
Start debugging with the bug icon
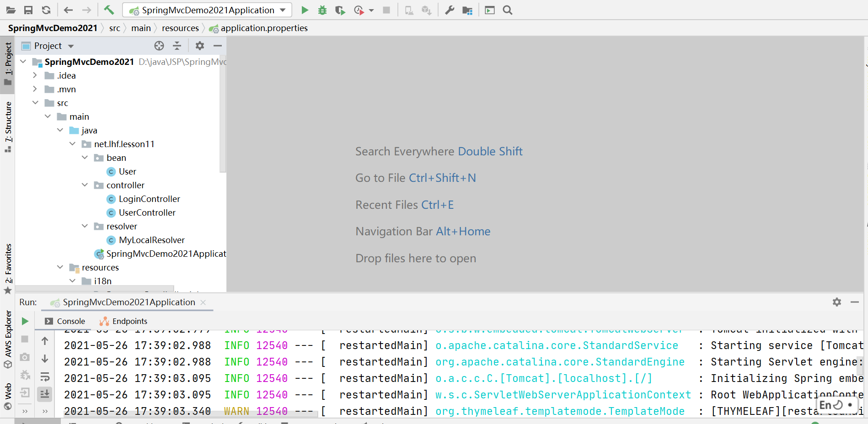[322, 10]
